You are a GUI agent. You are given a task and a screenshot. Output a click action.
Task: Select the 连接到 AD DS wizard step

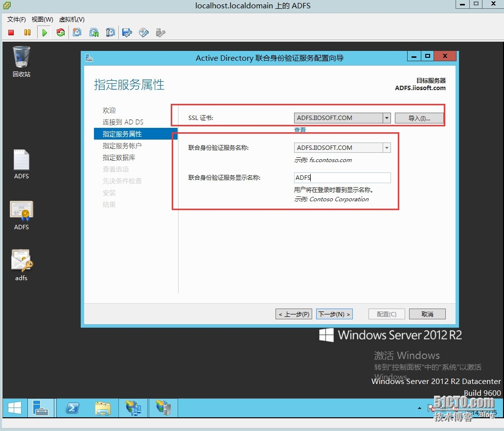click(x=123, y=122)
